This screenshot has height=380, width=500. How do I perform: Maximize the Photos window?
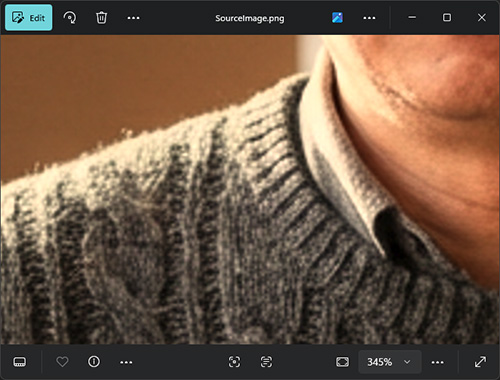pyautogui.click(x=447, y=17)
